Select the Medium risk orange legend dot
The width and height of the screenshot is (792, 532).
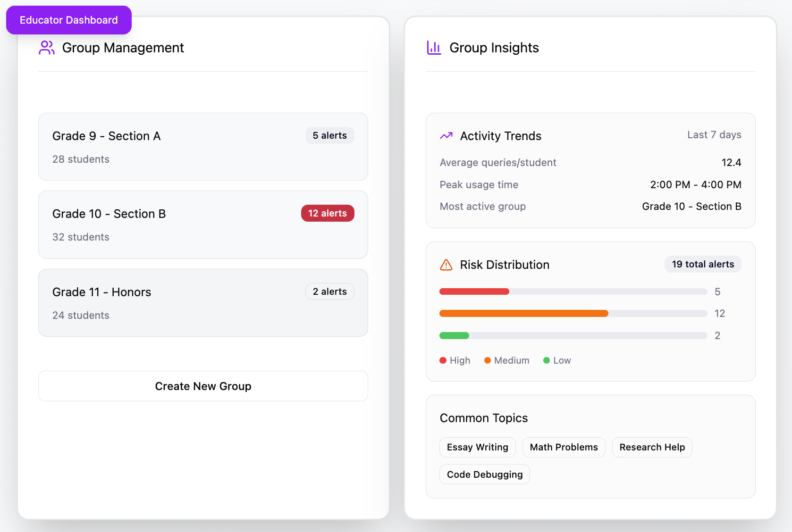click(x=487, y=360)
